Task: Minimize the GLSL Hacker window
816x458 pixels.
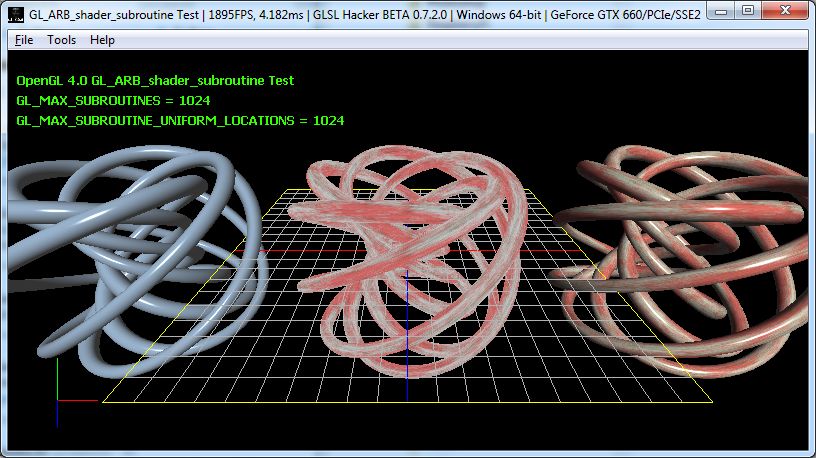Action: pos(721,10)
